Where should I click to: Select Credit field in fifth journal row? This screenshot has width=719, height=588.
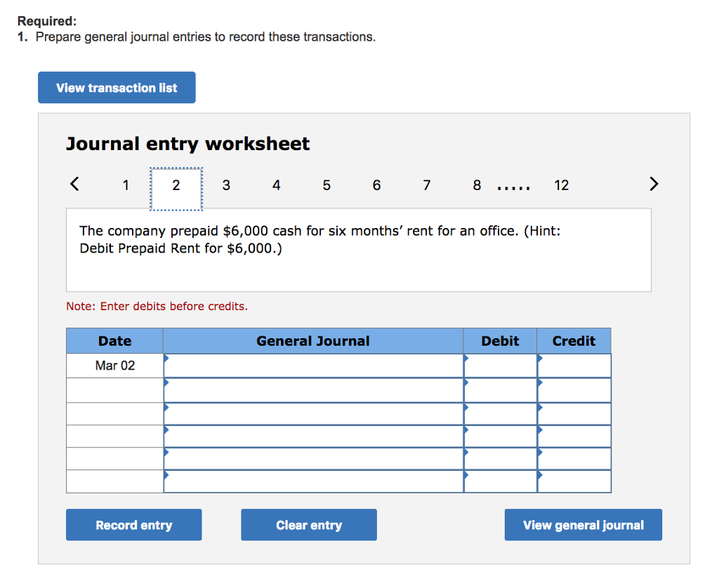[574, 459]
